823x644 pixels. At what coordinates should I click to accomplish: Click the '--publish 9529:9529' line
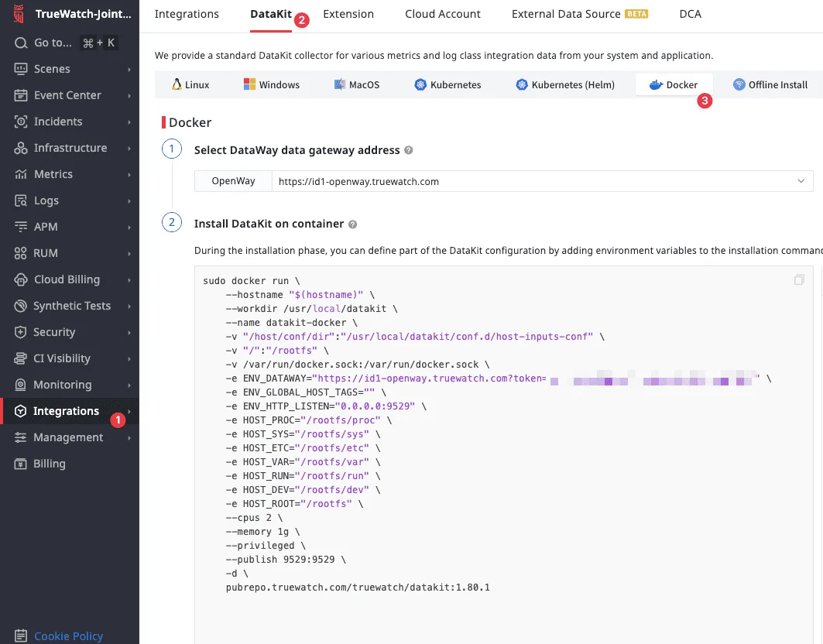286,560
